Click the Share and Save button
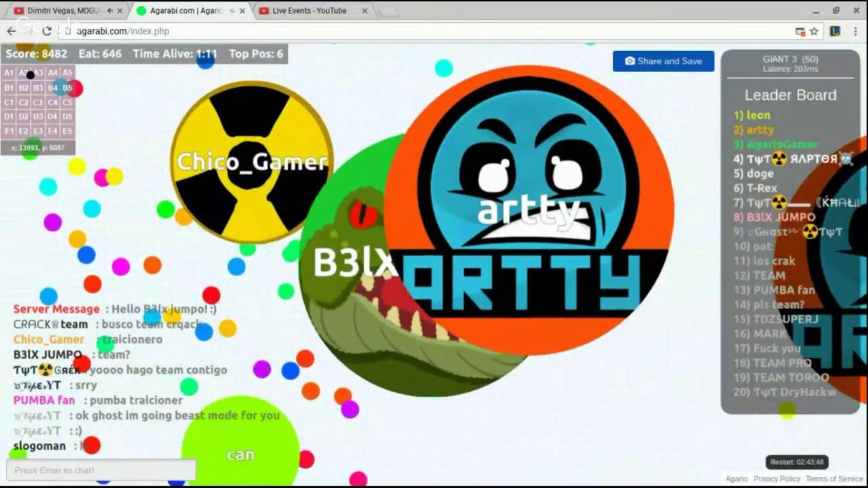Screen dimensions: 868x488 (663, 61)
